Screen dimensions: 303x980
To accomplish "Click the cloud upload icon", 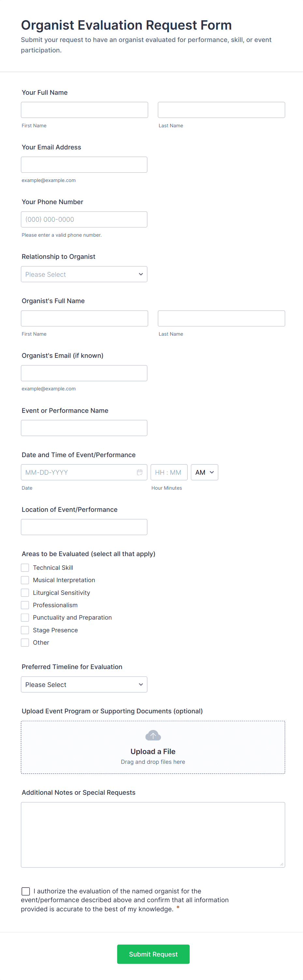I will point(153,735).
